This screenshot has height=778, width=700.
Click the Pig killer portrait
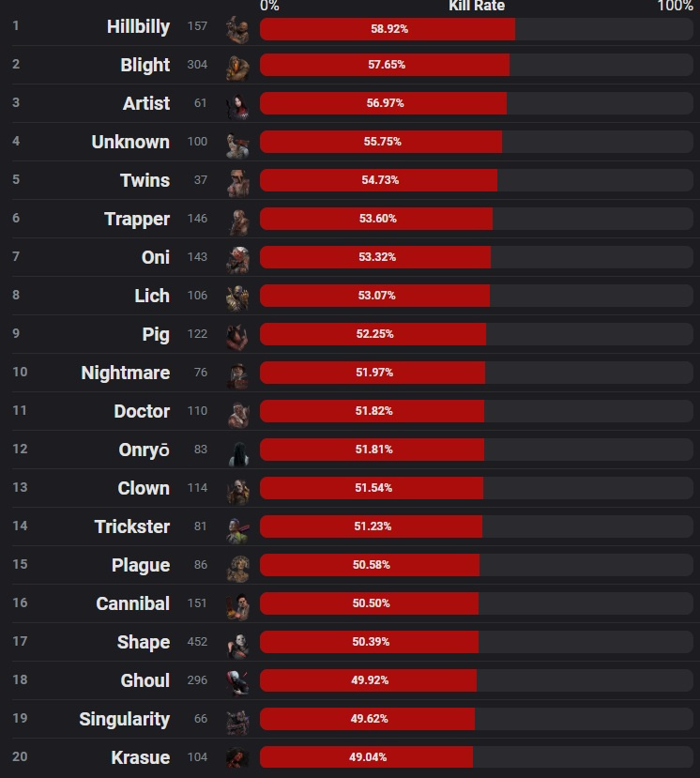(x=237, y=337)
